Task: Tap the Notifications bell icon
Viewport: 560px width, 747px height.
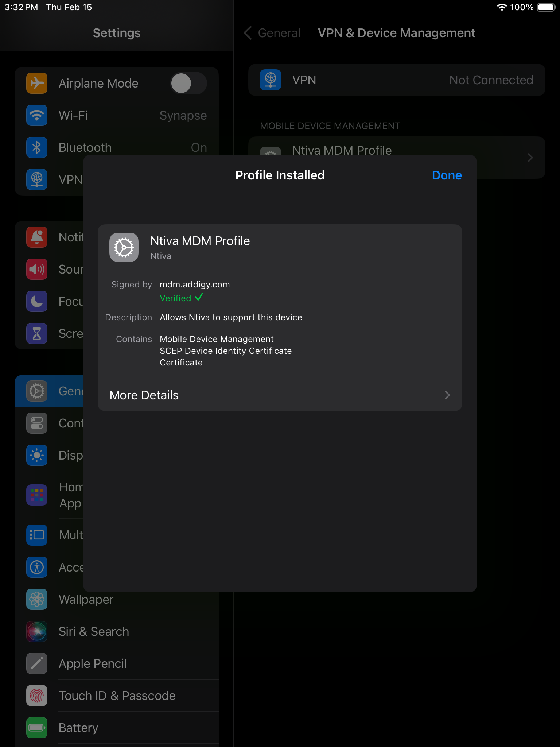Action: (x=37, y=237)
